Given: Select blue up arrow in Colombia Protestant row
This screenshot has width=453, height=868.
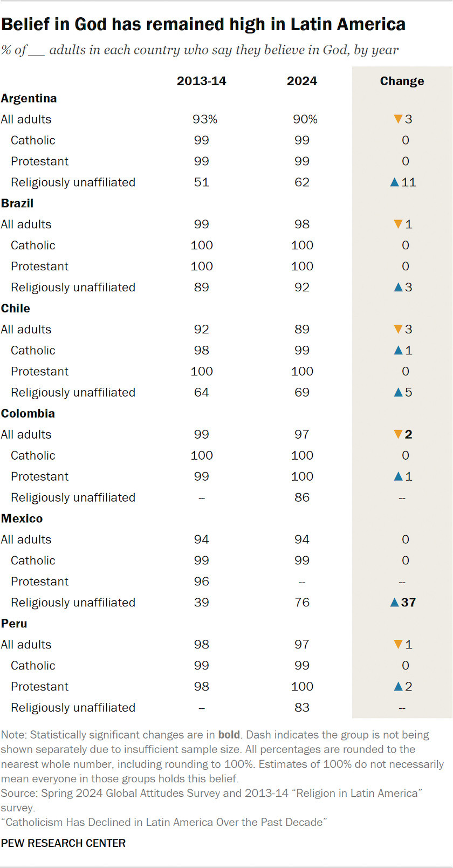Looking at the screenshot, I should pyautogui.click(x=398, y=477).
